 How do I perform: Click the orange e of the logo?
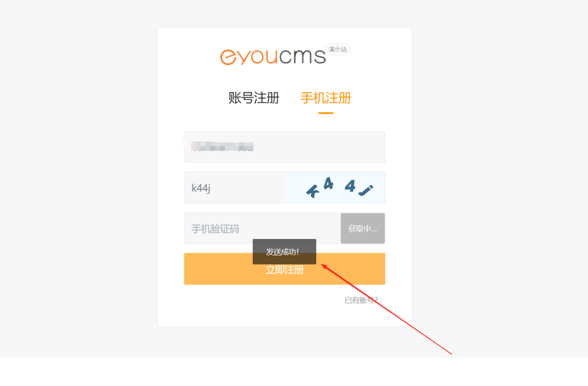point(228,57)
